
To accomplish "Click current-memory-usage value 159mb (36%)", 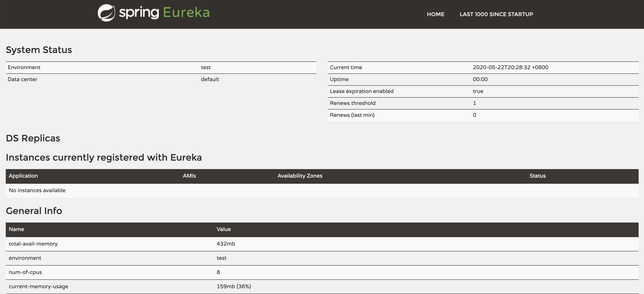I will [234, 286].
